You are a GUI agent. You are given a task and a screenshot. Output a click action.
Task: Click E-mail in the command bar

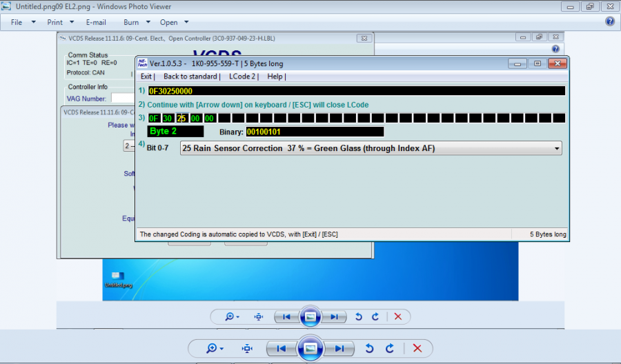click(96, 22)
